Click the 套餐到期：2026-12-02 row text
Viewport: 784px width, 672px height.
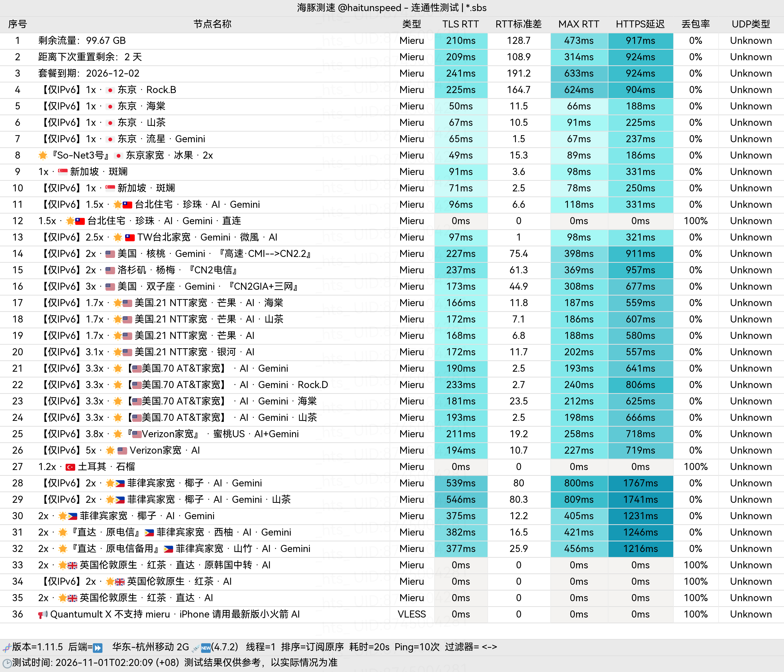click(x=89, y=73)
